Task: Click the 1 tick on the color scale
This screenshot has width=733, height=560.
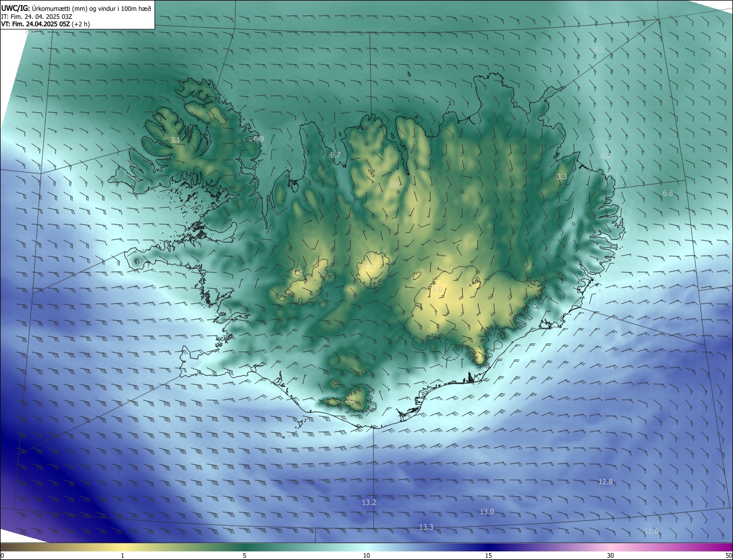Action: pyautogui.click(x=123, y=555)
